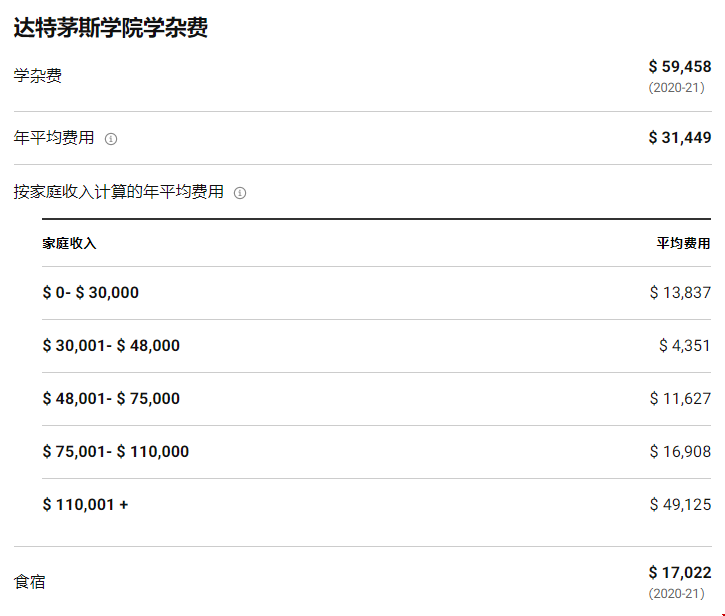Click the (2020-21) note under $ 17,022
The width and height of the screenshot is (725, 616).
(x=676, y=593)
